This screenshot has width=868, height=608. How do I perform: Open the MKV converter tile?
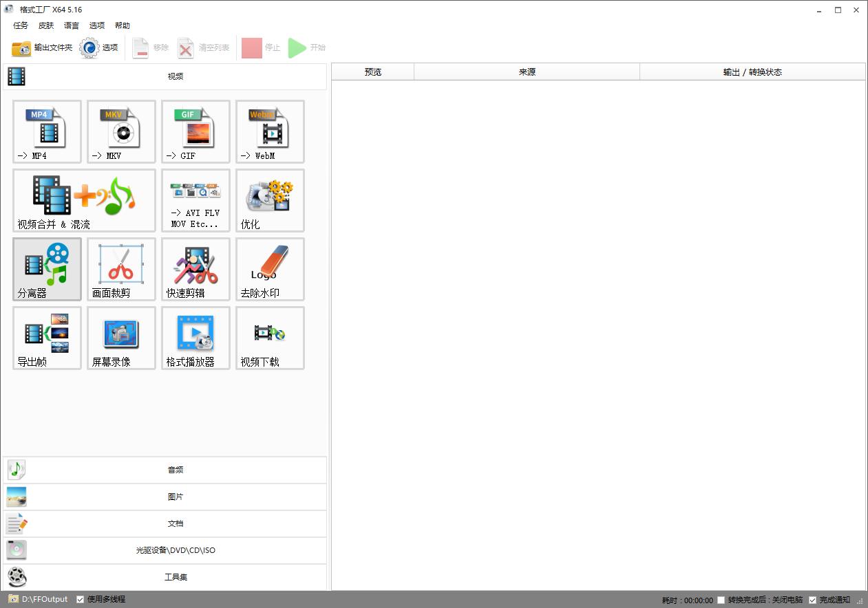point(121,131)
